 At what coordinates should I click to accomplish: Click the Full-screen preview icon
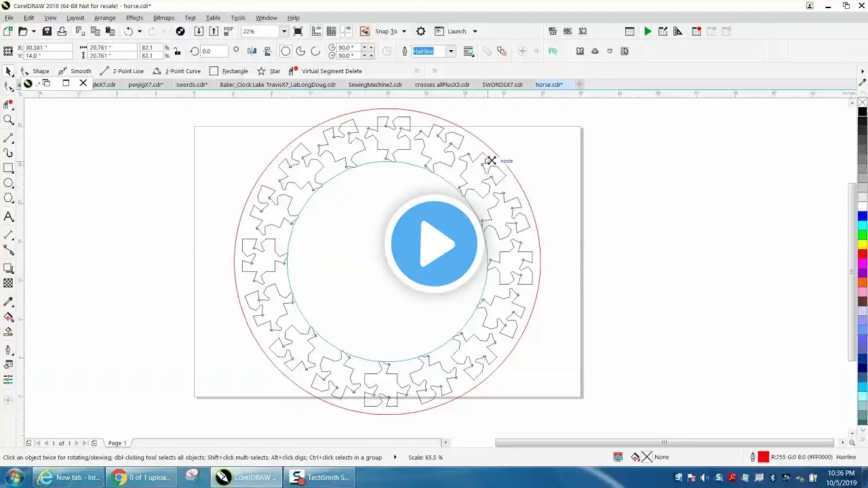point(298,31)
